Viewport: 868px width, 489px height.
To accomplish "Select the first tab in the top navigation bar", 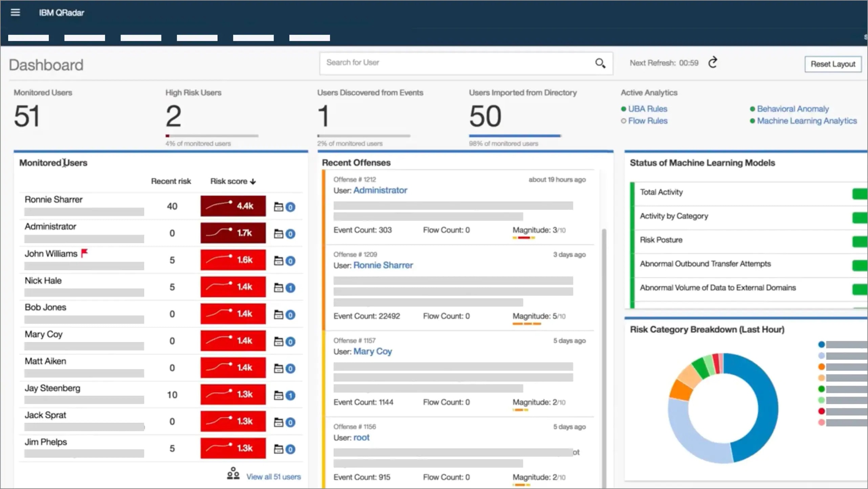I will coord(29,38).
